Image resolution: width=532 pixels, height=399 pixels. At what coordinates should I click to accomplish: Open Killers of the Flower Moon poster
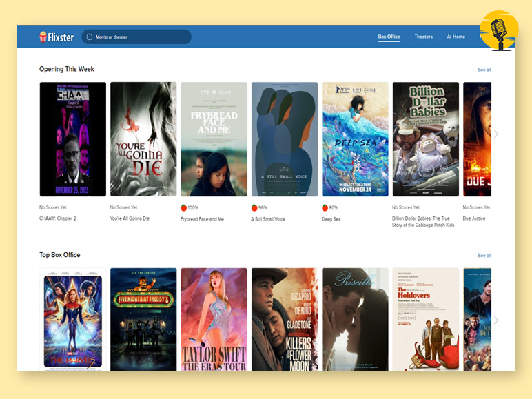285,320
